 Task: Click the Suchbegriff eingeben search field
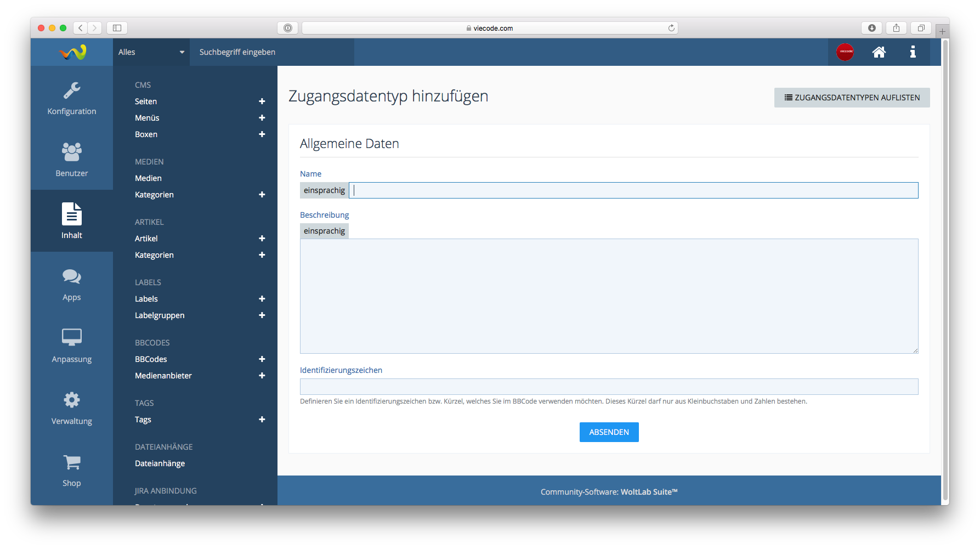pos(271,52)
